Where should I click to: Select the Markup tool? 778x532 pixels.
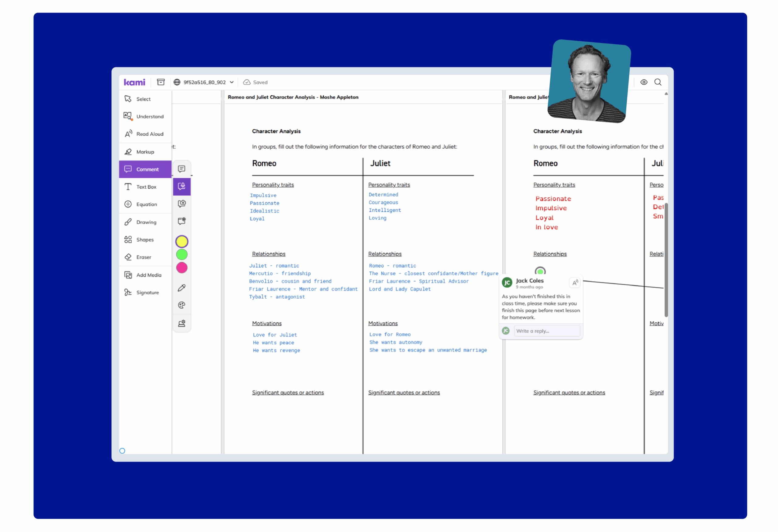[x=145, y=152]
